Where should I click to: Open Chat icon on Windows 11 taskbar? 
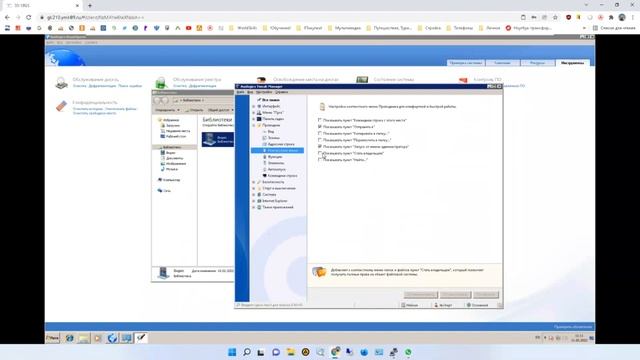(276, 352)
